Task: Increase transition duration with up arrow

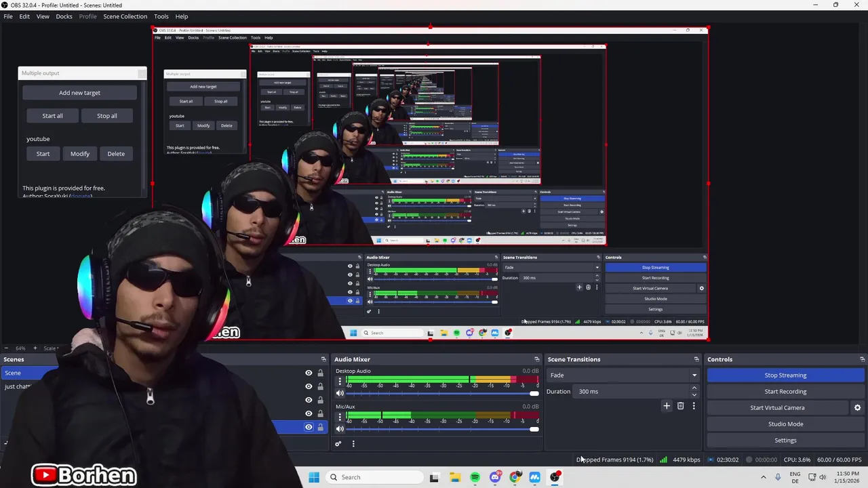Action: pos(694,388)
